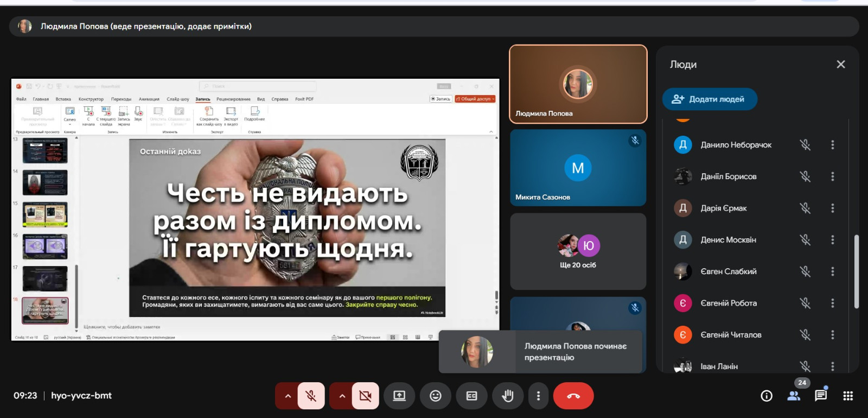
Task: Click Іван Ланін in people list
Action: (719, 366)
